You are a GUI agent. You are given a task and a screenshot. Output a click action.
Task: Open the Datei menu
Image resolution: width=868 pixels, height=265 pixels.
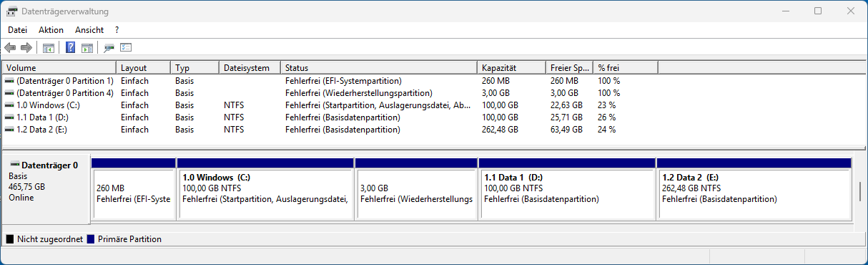[x=17, y=30]
